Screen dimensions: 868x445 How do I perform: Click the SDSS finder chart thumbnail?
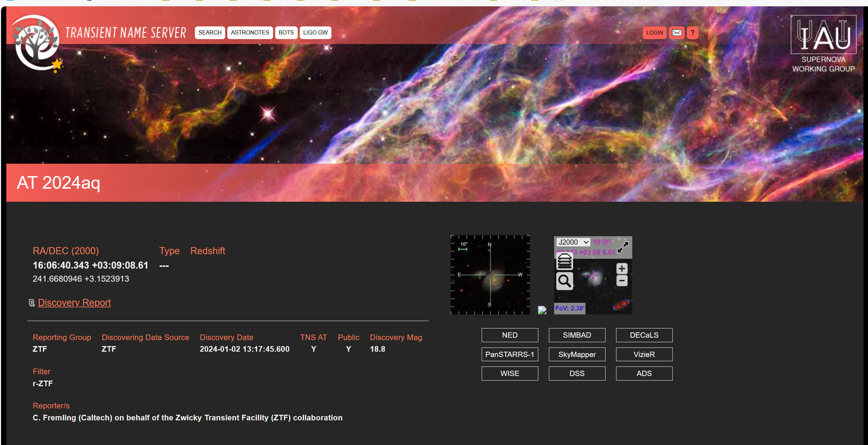[x=490, y=275]
